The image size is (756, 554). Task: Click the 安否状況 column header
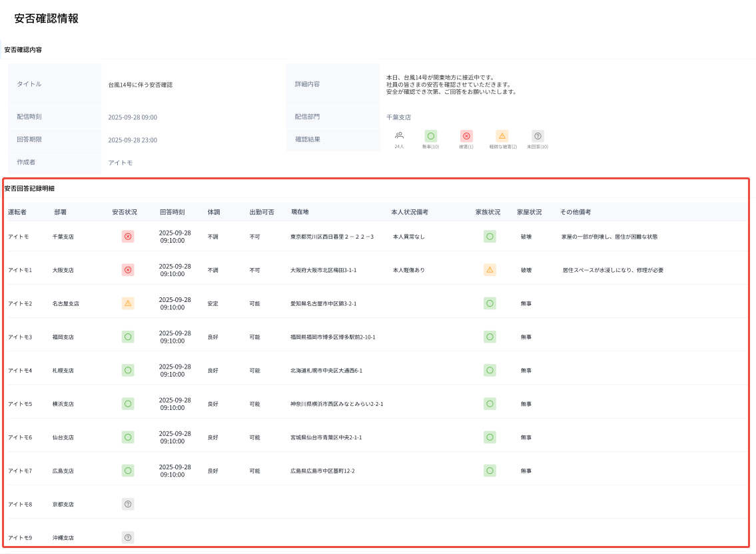click(125, 212)
